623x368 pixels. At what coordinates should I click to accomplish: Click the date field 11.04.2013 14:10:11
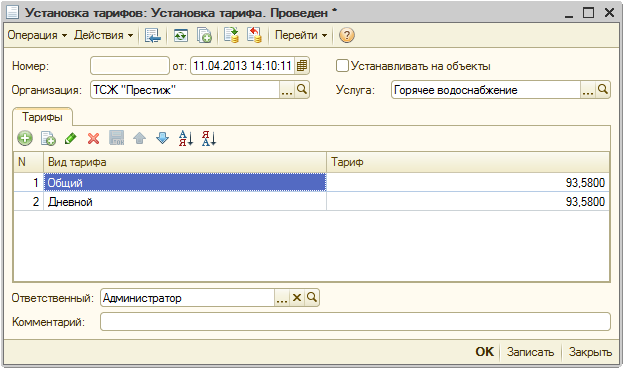pyautogui.click(x=242, y=66)
